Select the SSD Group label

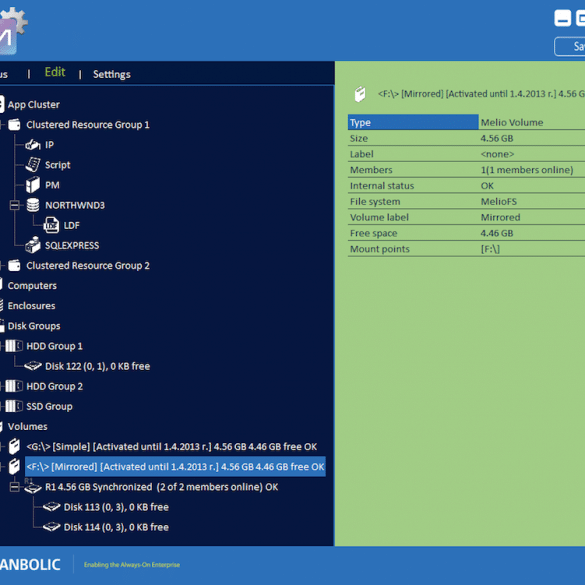click(x=49, y=407)
